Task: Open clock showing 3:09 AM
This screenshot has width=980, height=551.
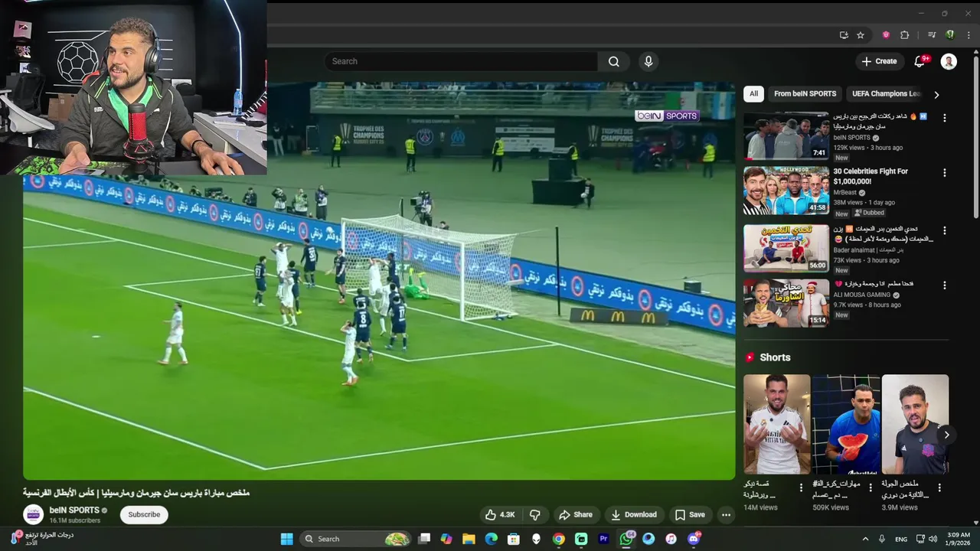Action: point(958,539)
